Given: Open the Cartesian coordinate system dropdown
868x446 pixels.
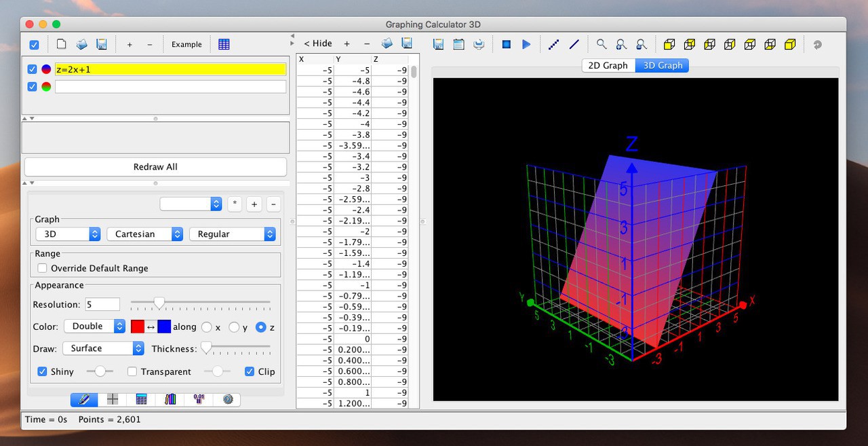Looking at the screenshot, I should 144,234.
